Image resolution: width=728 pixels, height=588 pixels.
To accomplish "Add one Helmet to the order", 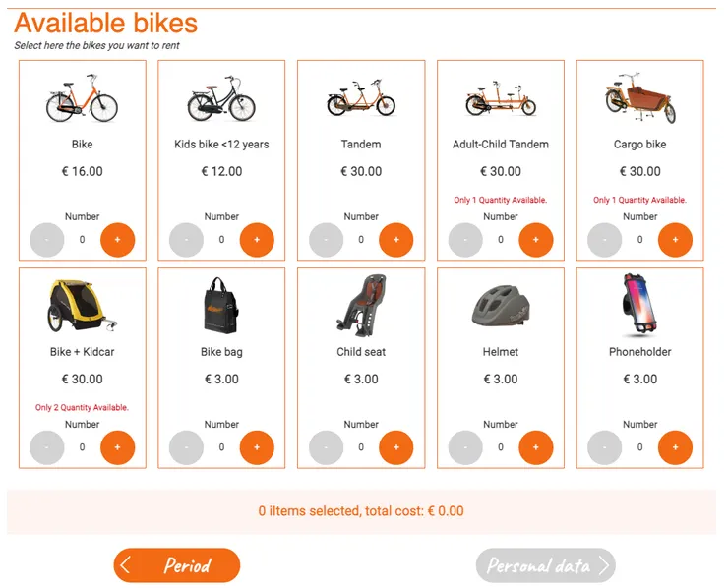I will pyautogui.click(x=536, y=447).
